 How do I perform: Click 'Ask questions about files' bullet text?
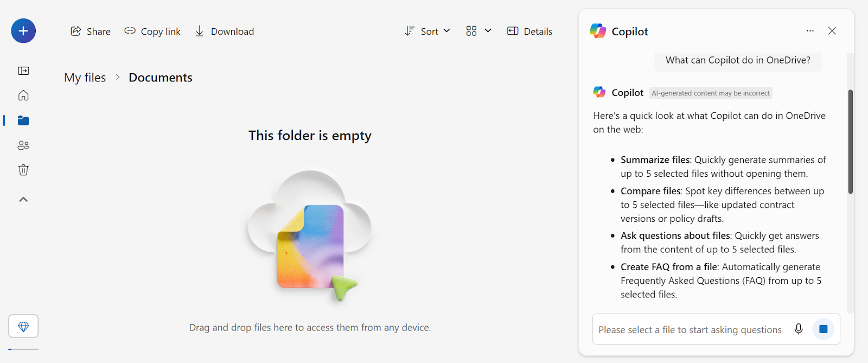(675, 235)
